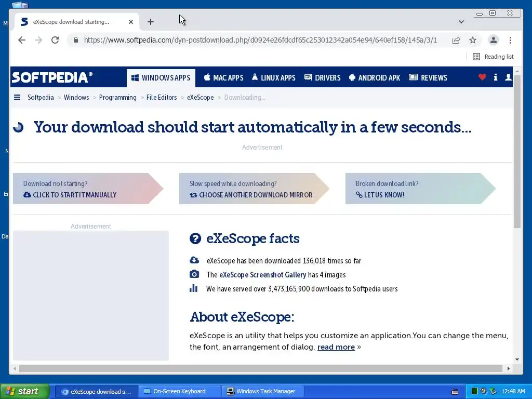Click the page scroll up arrow
Viewport: 532px width, 399px height.
[517, 72]
